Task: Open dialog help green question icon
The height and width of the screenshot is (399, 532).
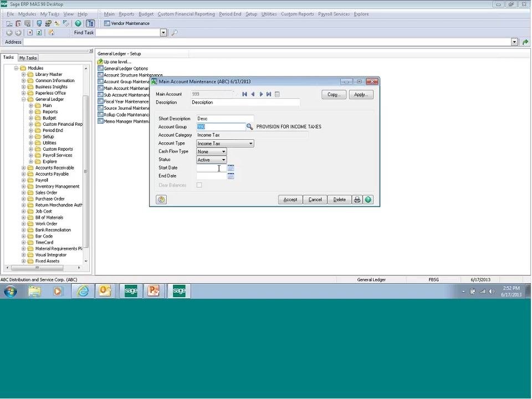Action: pyautogui.click(x=368, y=200)
